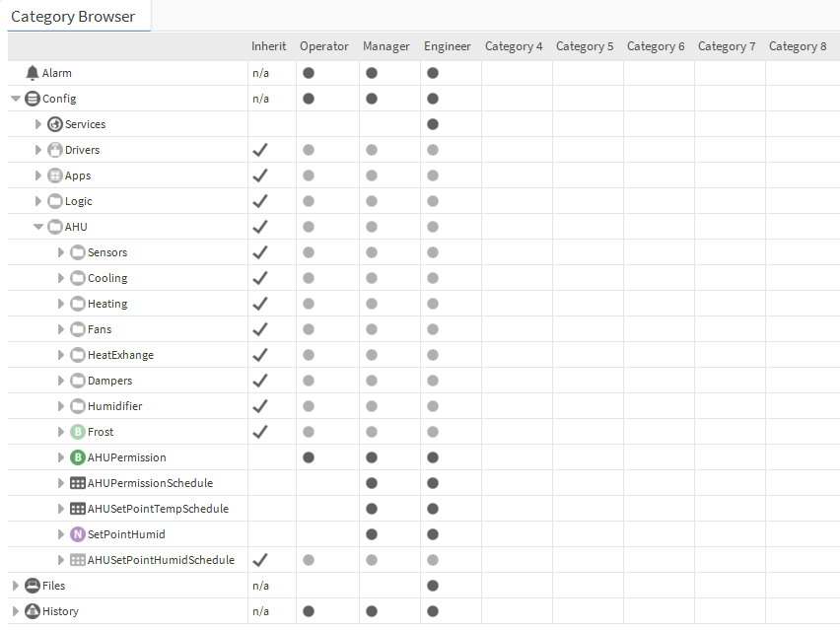This screenshot has height=630, width=840.
Task: Select the SetPointHumid numeric point icon
Action: tap(77, 533)
